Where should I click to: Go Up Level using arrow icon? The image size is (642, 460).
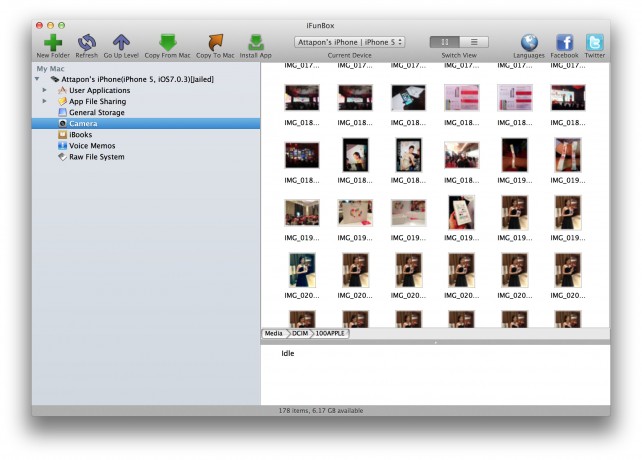(x=121, y=42)
